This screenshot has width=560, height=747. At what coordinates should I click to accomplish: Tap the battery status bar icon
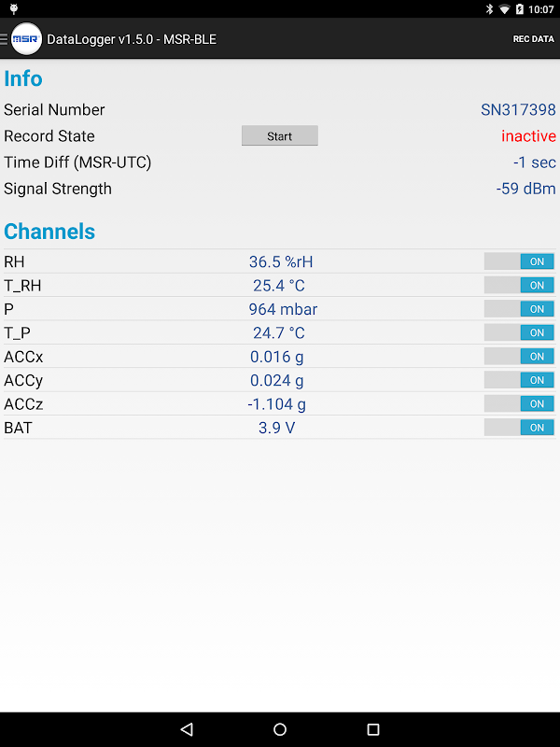click(x=520, y=9)
